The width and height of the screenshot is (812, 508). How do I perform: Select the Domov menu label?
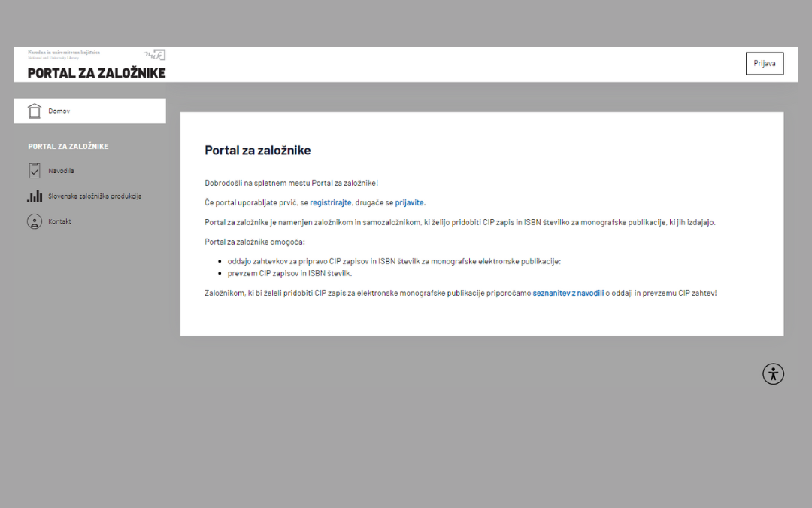(59, 111)
